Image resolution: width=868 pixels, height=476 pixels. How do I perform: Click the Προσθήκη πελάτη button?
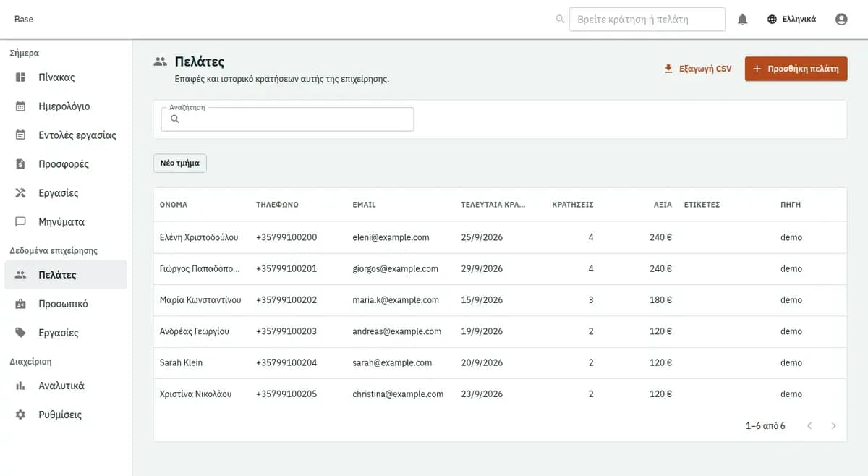click(x=796, y=69)
